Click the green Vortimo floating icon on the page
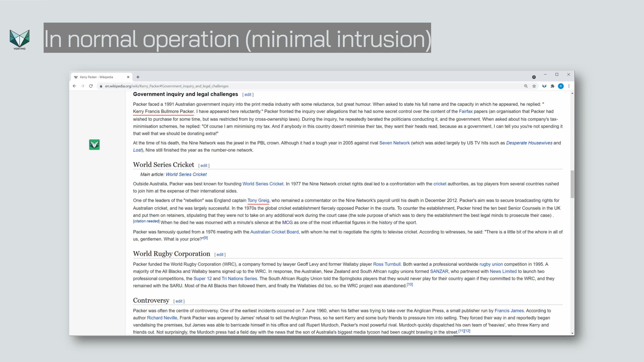The image size is (644, 362). (94, 145)
